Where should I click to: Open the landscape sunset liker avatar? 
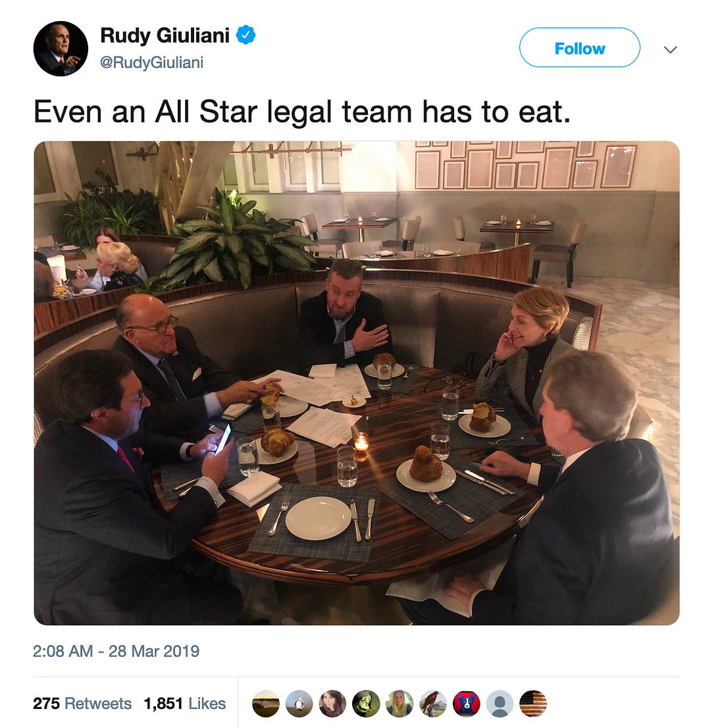point(265,704)
